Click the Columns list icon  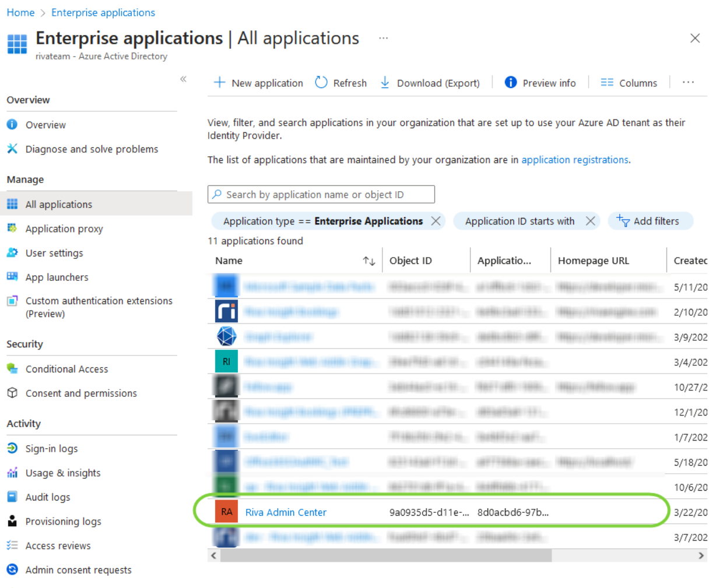(607, 82)
